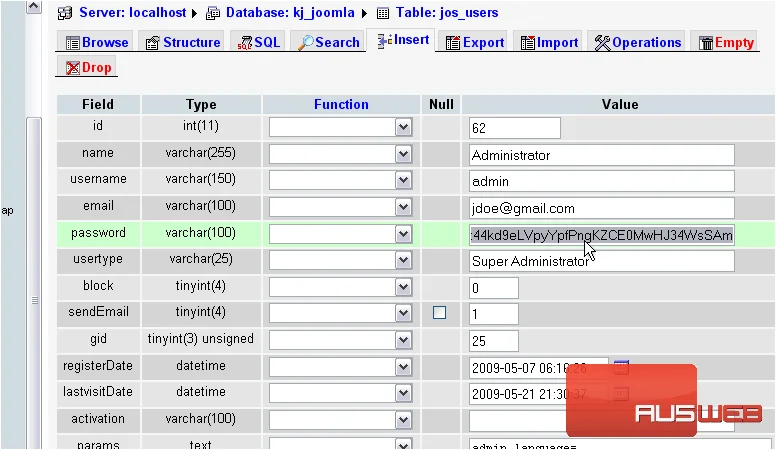The width and height of the screenshot is (776, 450).
Task: Click the Browse tab table icon
Action: [72, 43]
